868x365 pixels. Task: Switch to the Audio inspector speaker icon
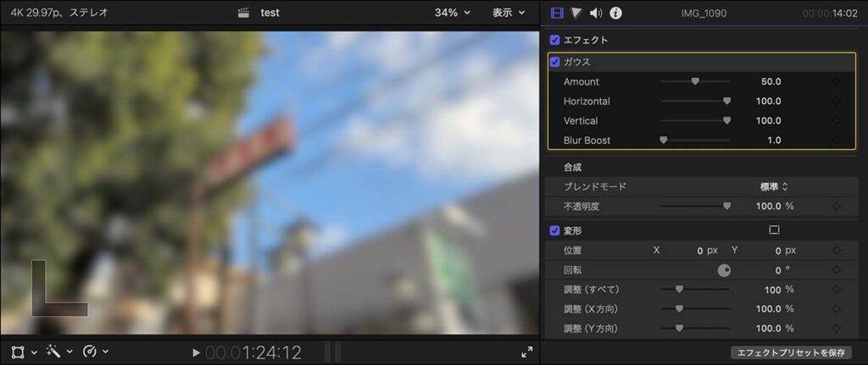(596, 13)
